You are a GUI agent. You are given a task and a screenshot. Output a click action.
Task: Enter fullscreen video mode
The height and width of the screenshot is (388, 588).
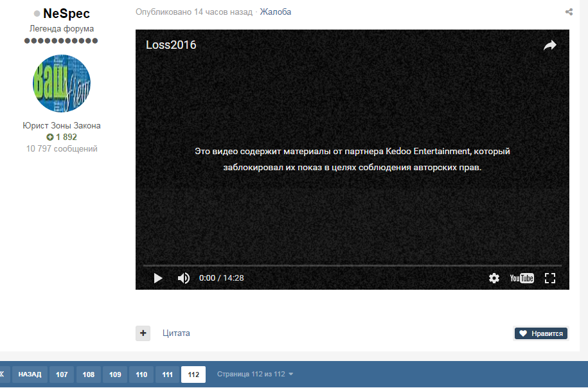pyautogui.click(x=549, y=278)
